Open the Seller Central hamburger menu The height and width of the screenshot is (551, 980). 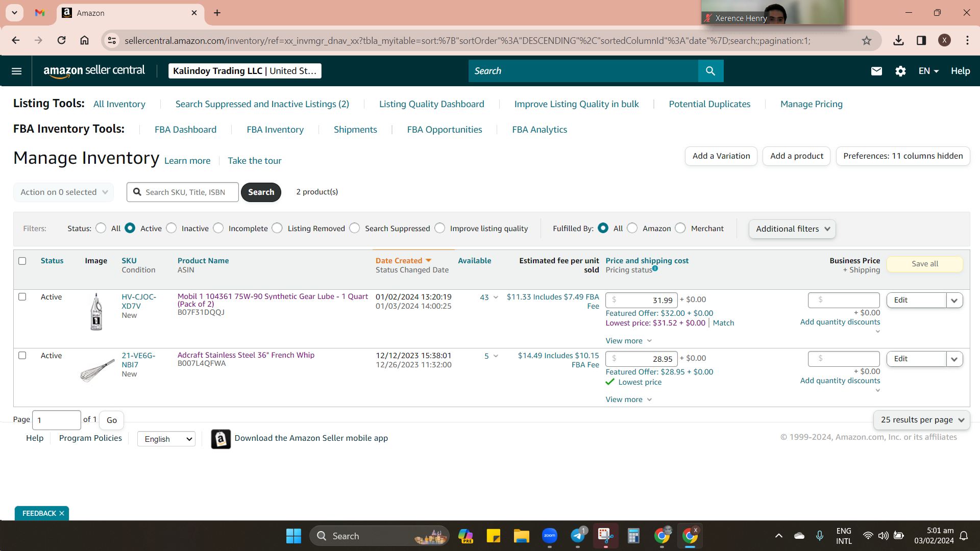[x=16, y=71]
